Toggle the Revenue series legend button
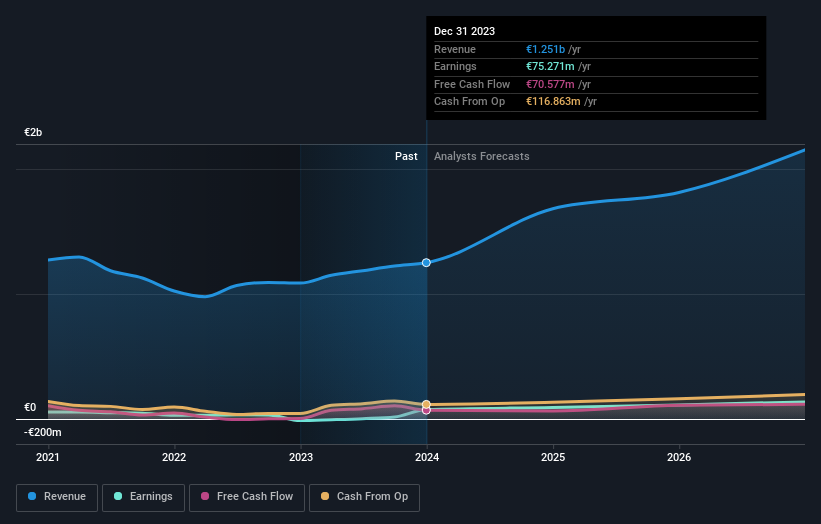821x524 pixels. coord(57,497)
